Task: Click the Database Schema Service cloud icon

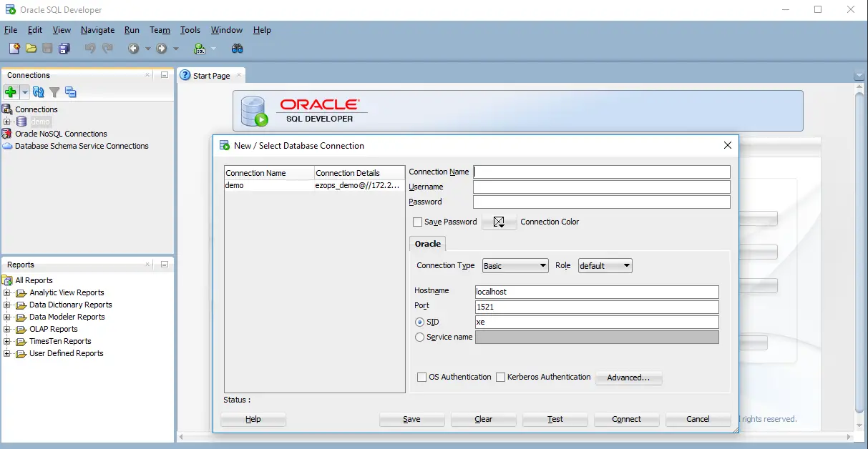Action: coord(7,146)
